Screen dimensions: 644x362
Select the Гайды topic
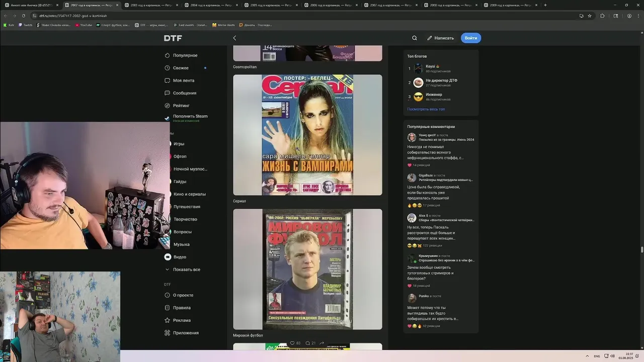point(180,182)
